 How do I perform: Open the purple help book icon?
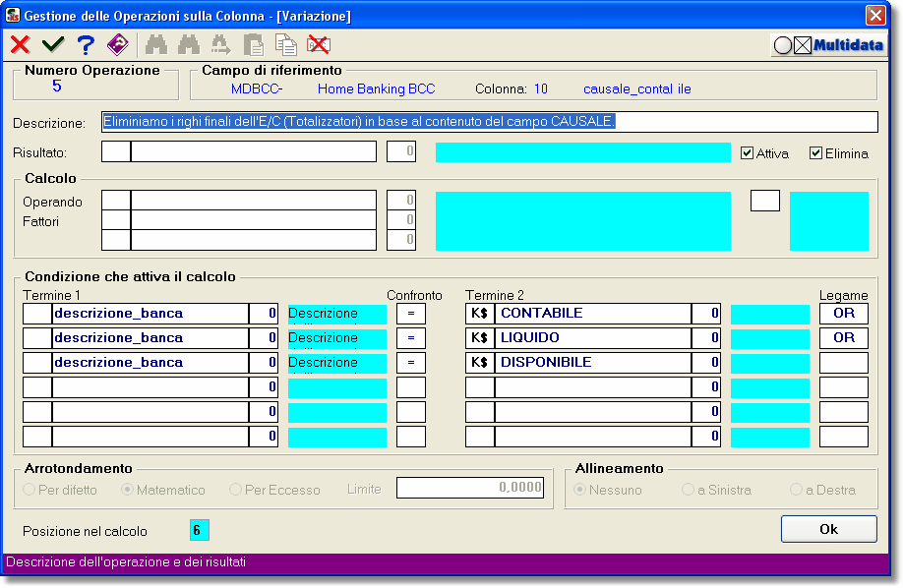[x=118, y=44]
